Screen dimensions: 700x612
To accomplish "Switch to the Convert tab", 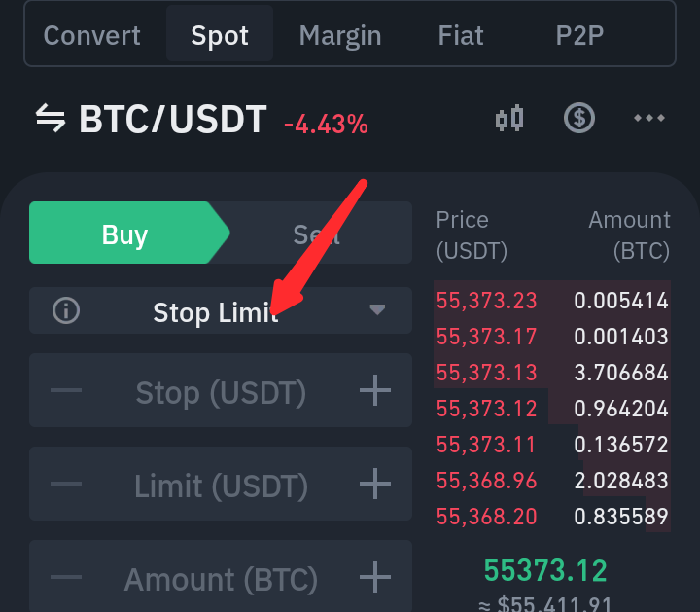I will point(92,35).
